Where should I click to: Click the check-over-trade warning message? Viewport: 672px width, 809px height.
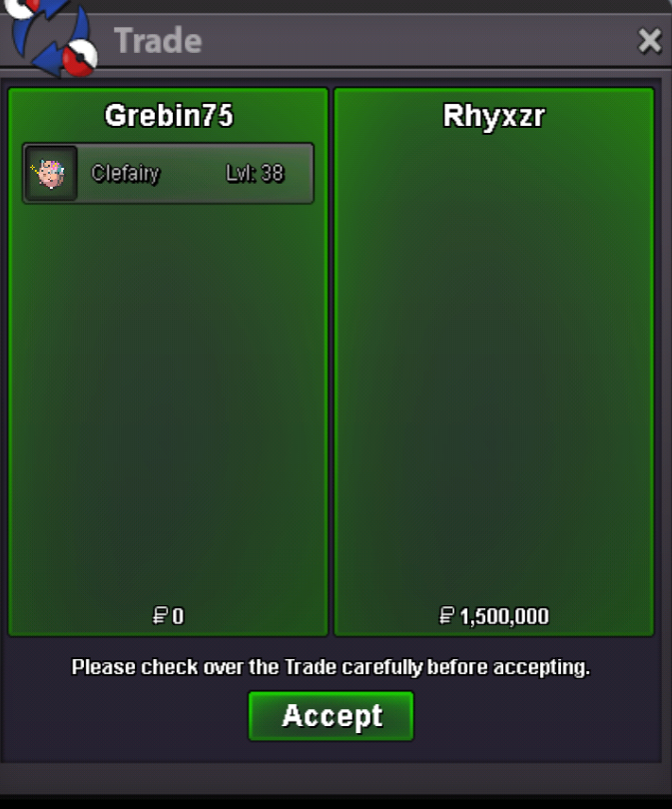[x=331, y=667]
